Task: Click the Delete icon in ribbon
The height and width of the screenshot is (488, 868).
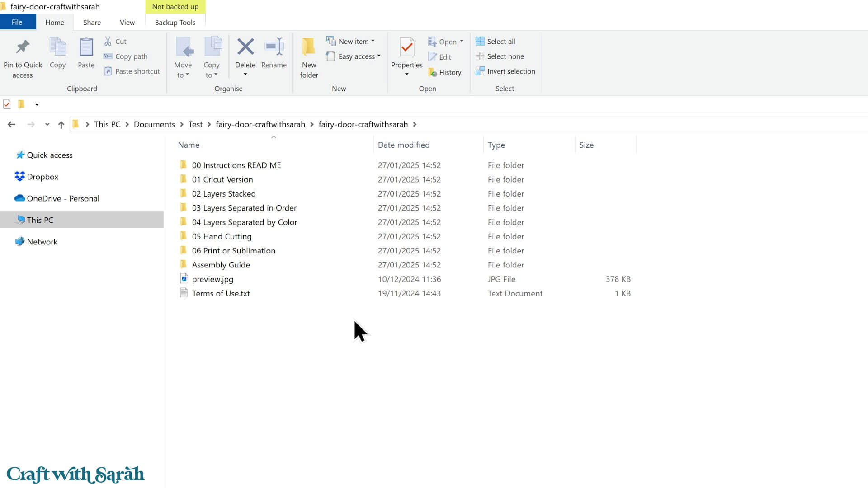Action: pos(245,47)
